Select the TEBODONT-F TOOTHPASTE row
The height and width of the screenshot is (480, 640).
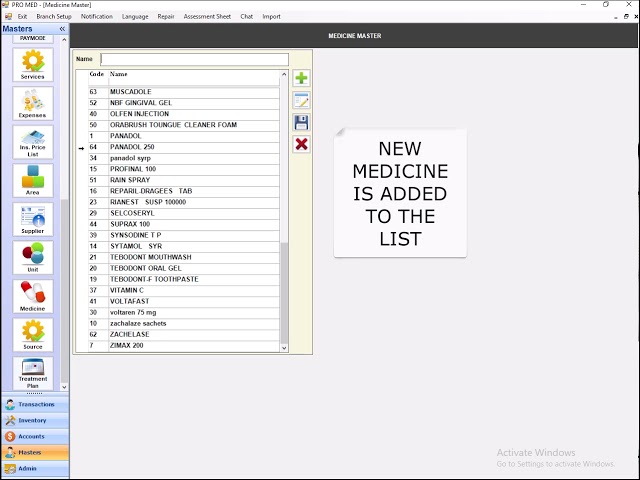[x=184, y=279]
